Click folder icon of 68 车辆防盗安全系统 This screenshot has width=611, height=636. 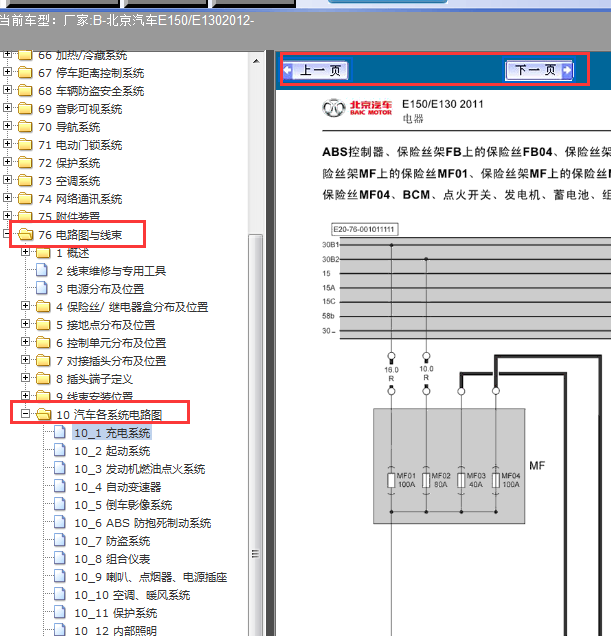(x=25, y=90)
